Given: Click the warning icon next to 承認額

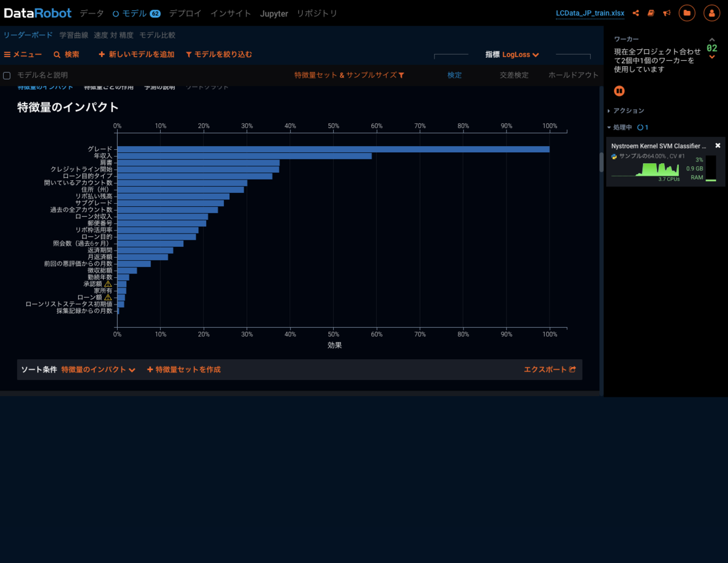Looking at the screenshot, I should 108,283.
